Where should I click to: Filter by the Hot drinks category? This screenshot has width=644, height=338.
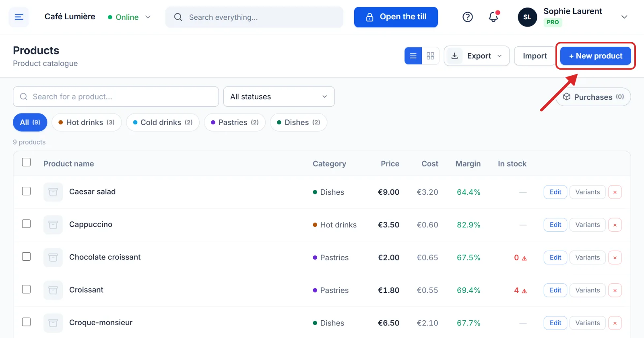[x=87, y=122]
